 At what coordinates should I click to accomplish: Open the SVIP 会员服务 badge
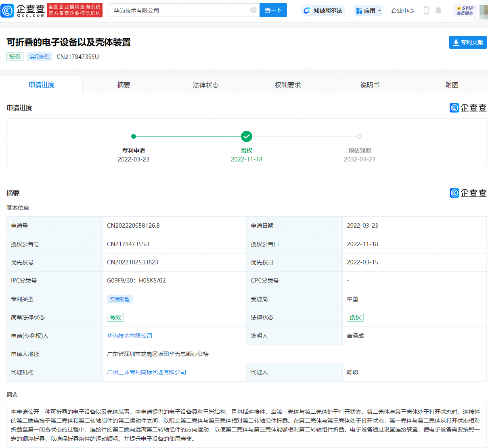point(465,10)
